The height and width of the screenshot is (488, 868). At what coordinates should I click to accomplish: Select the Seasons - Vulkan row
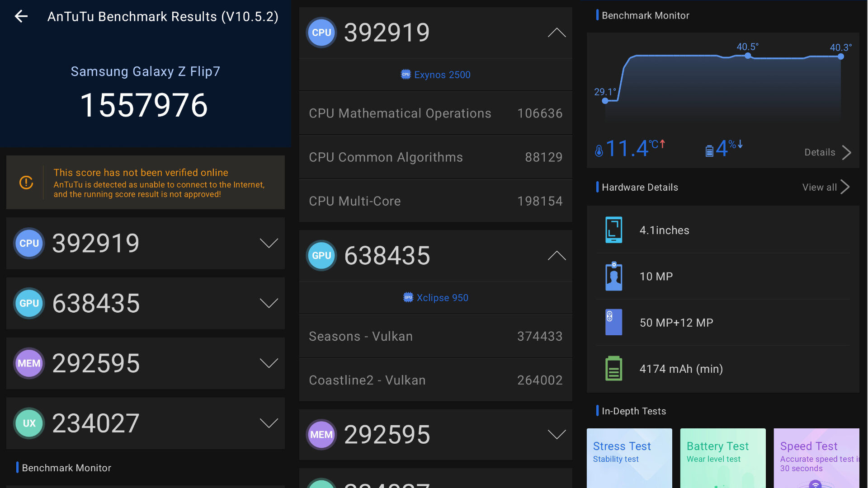(435, 336)
